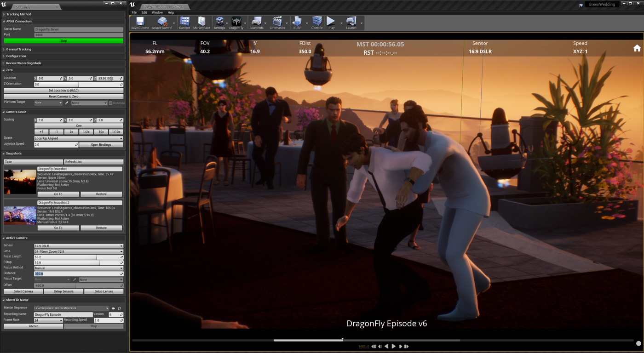Click the Build toolbar icon
The height and width of the screenshot is (353, 644).
[x=297, y=23]
